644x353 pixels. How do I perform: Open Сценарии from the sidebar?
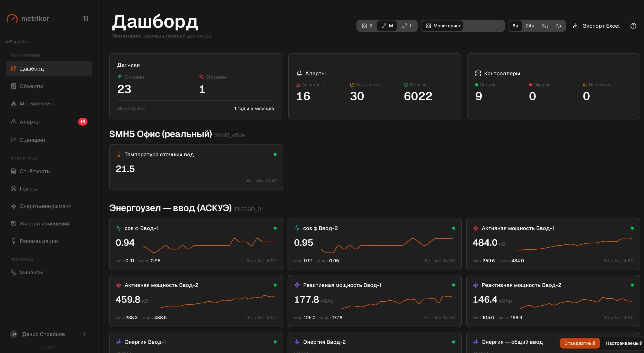pyautogui.click(x=49, y=140)
